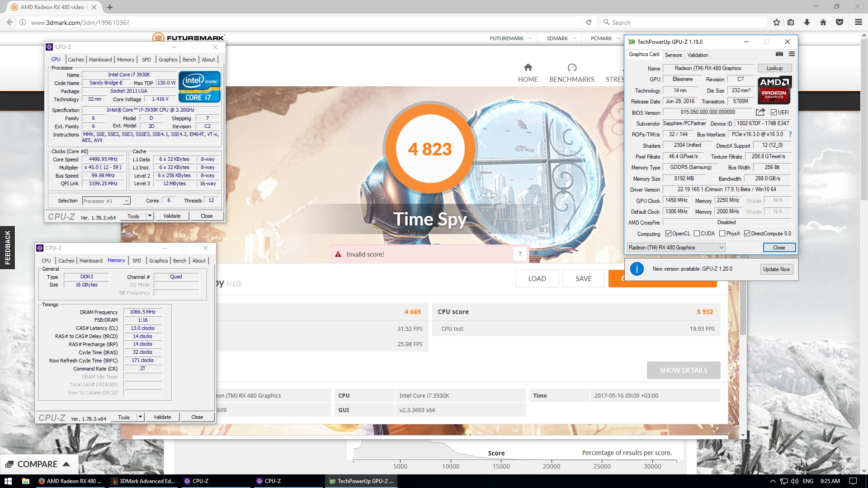Image resolution: width=868 pixels, height=488 pixels.
Task: Open the Graphics tab in bottom CPU-Z
Action: point(158,261)
